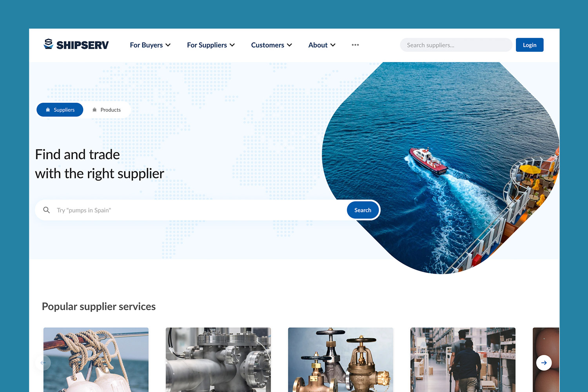This screenshot has height=392, width=588.
Task: Expand the For Buyers dropdown
Action: 147,45
